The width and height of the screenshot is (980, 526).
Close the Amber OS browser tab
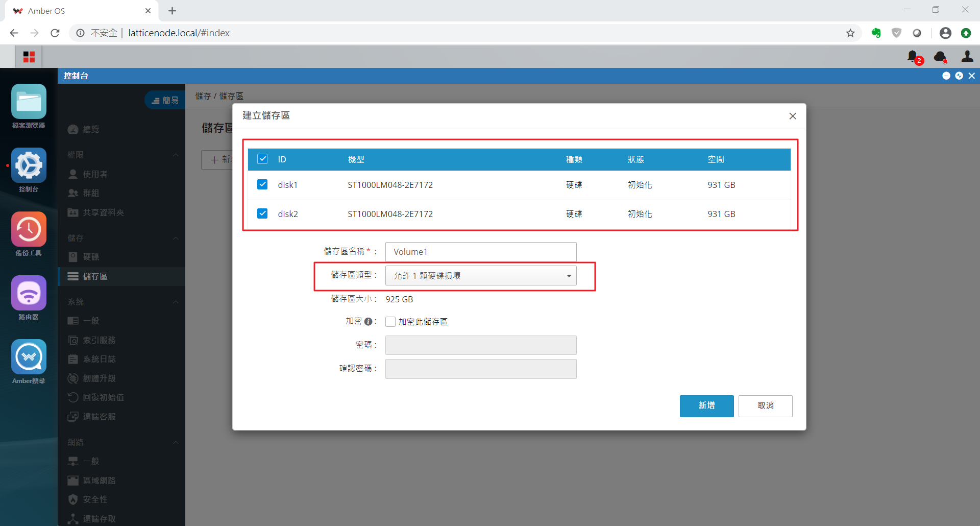(148, 11)
